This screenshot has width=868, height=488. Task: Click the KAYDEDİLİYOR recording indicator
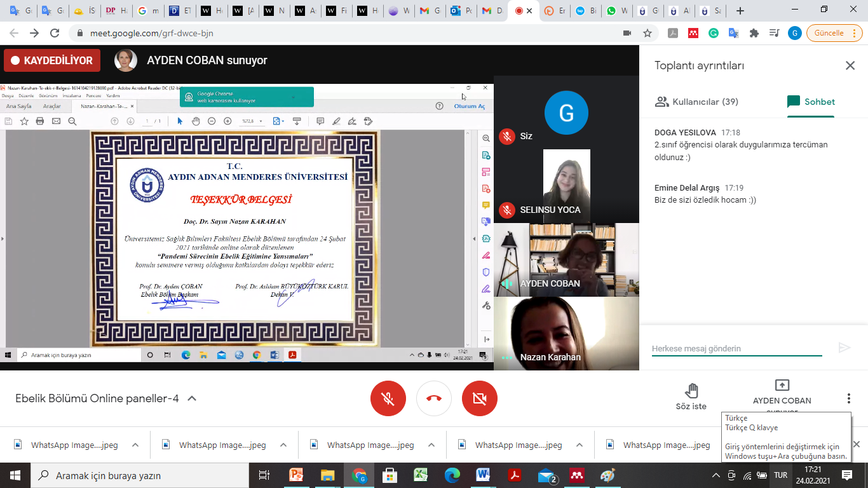tap(52, 60)
